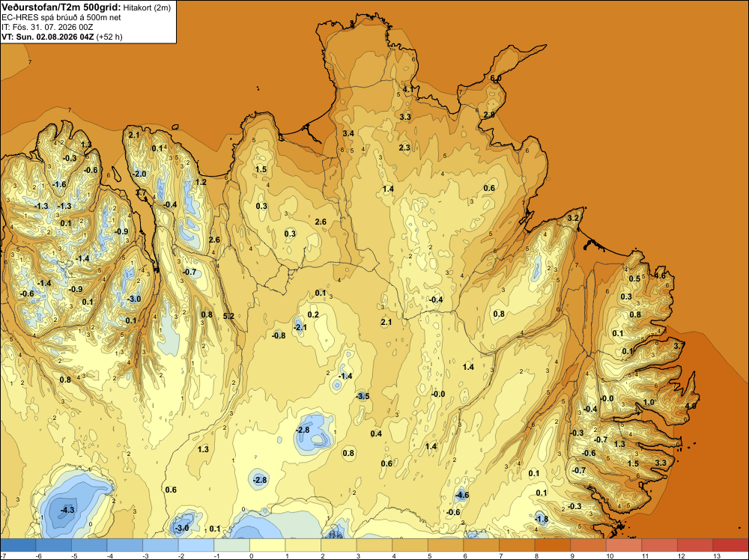Image resolution: width=749 pixels, height=560 pixels.
Task: Select the -1.6 temperature label in the northwest
Action: coord(58,184)
